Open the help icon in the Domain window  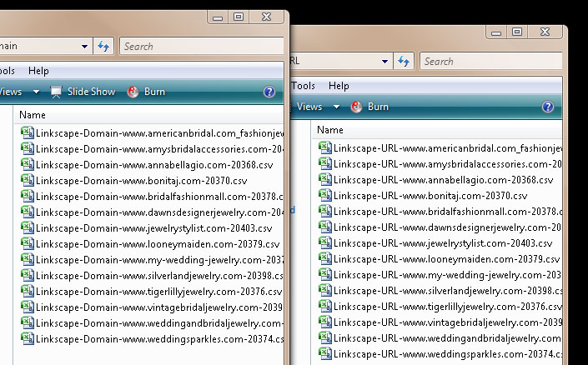269,92
